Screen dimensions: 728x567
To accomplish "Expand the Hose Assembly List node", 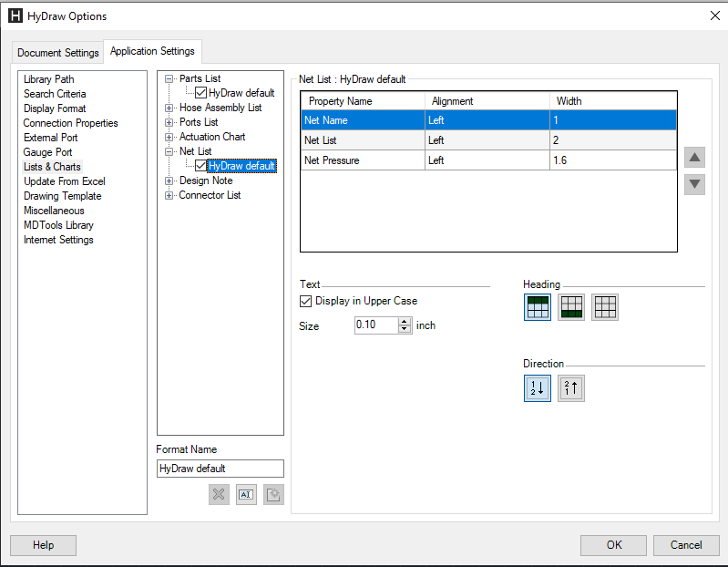I will click(169, 108).
